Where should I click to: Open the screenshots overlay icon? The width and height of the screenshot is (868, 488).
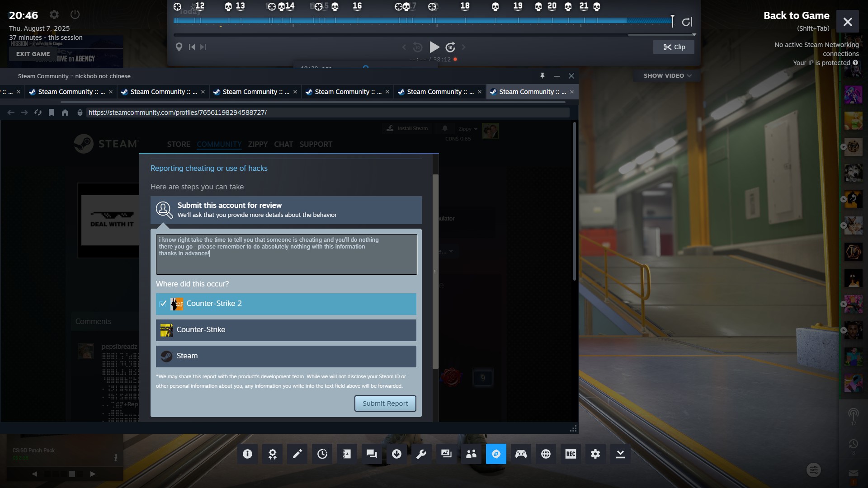[x=446, y=454]
